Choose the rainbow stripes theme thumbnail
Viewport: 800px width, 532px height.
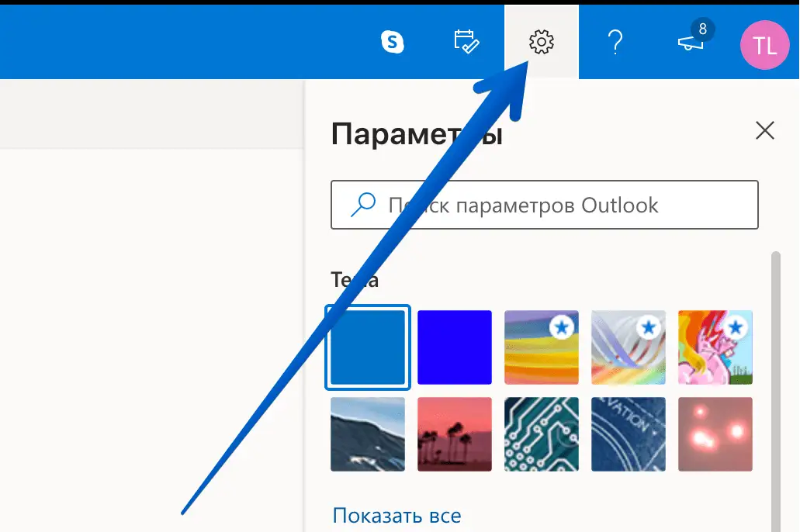point(542,347)
